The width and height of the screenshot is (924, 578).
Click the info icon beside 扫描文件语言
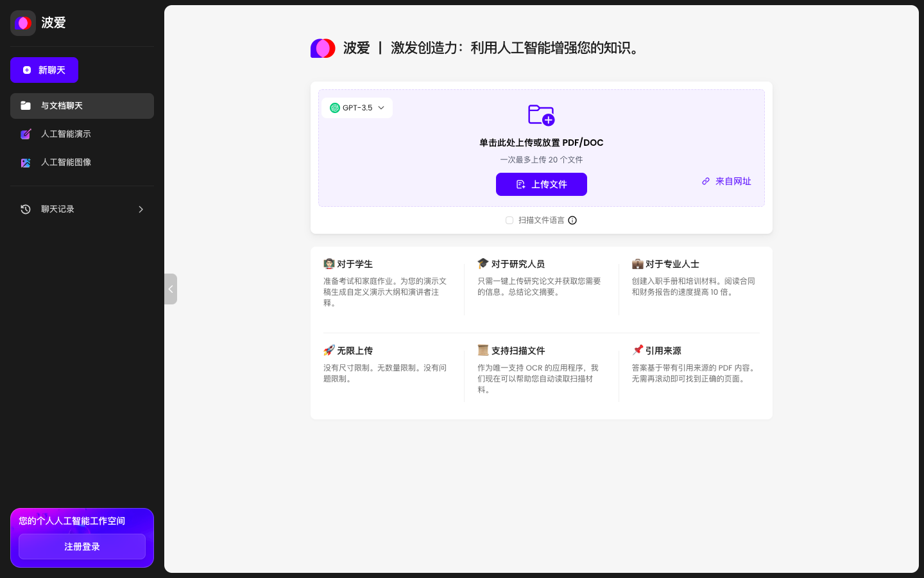572,220
